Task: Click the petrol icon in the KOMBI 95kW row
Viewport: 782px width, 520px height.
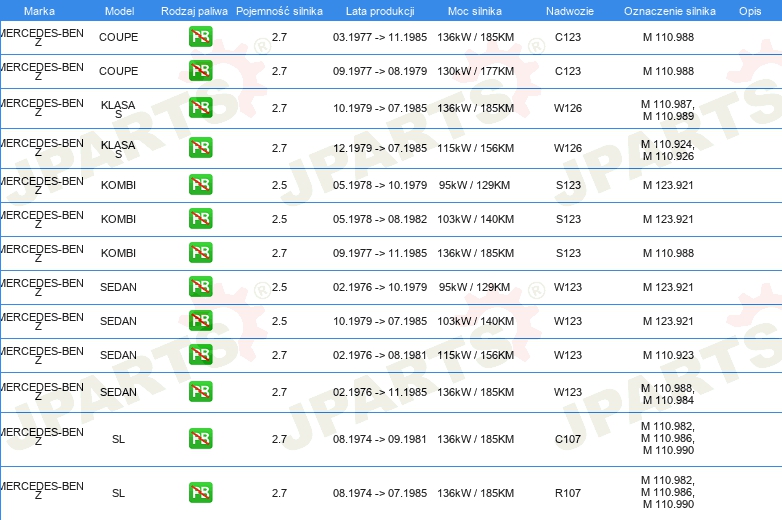Action: coord(200,184)
